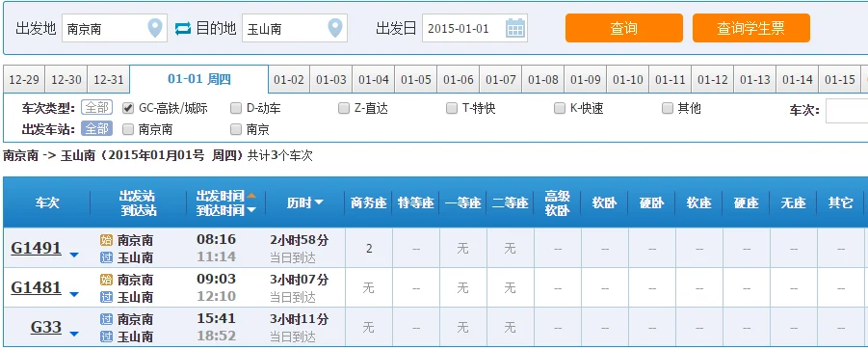Screen dimensions: 868x350
Task: Sort by 历时 duration dropdown arrow
Action: (x=319, y=202)
